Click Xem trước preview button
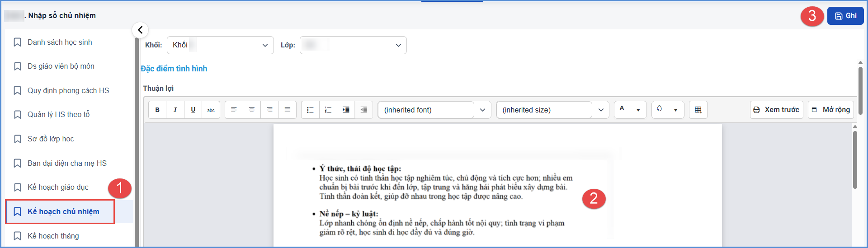Screen dimensions: 868x248 [x=777, y=110]
